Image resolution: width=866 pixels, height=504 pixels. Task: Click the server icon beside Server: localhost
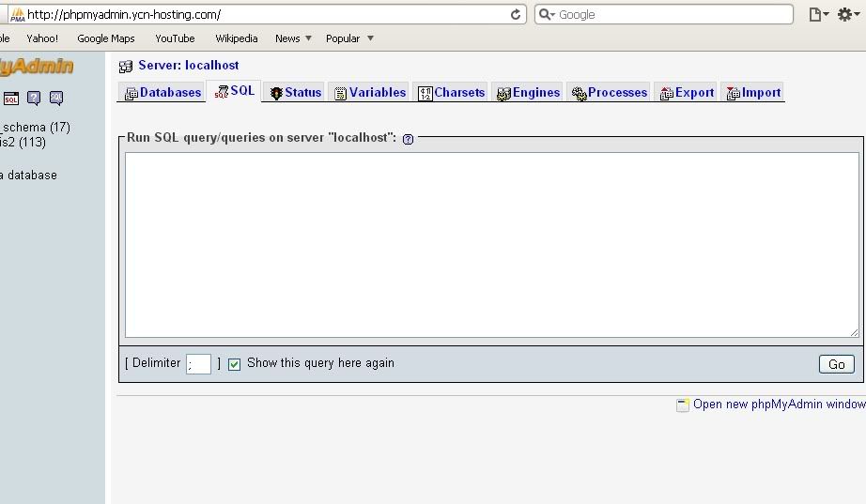[126, 67]
